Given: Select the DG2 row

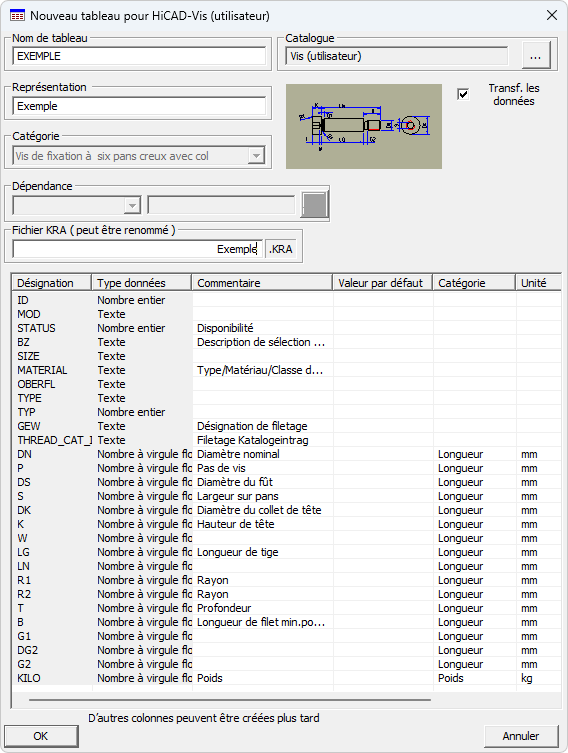Looking at the screenshot, I should point(287,650).
